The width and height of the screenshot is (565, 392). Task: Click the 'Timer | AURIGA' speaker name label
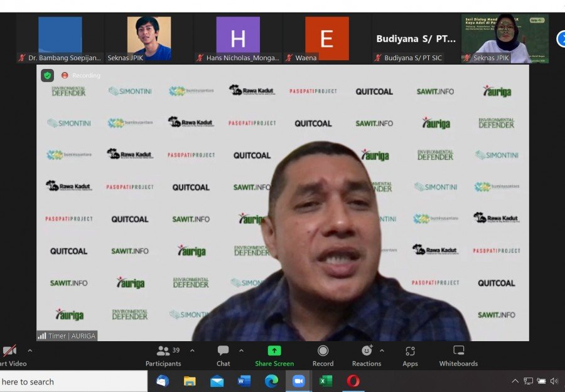[72, 336]
